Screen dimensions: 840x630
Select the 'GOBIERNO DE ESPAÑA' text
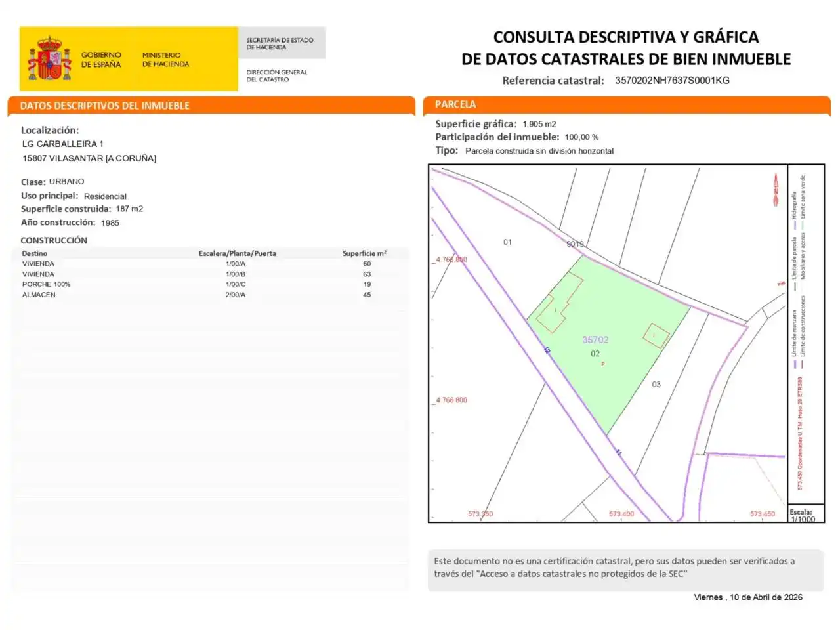click(x=101, y=60)
